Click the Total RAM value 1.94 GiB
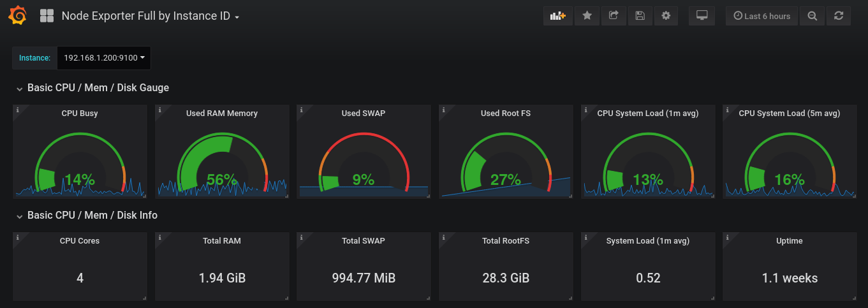868x308 pixels. pyautogui.click(x=222, y=278)
